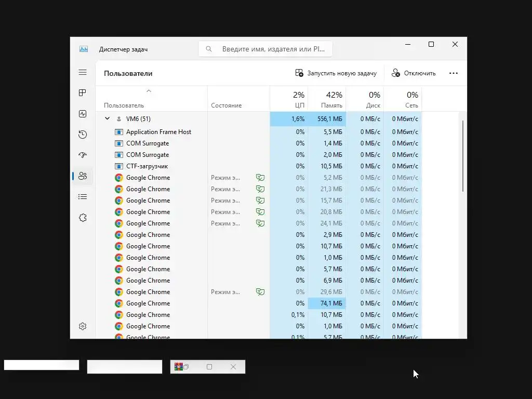Open the Services page puzzle icon

tap(83, 218)
